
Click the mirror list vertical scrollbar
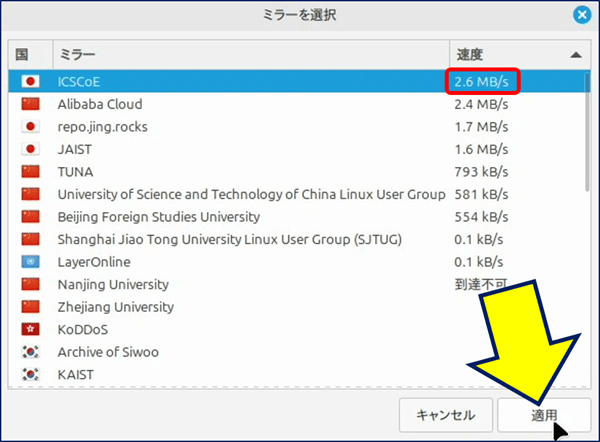pos(587,132)
